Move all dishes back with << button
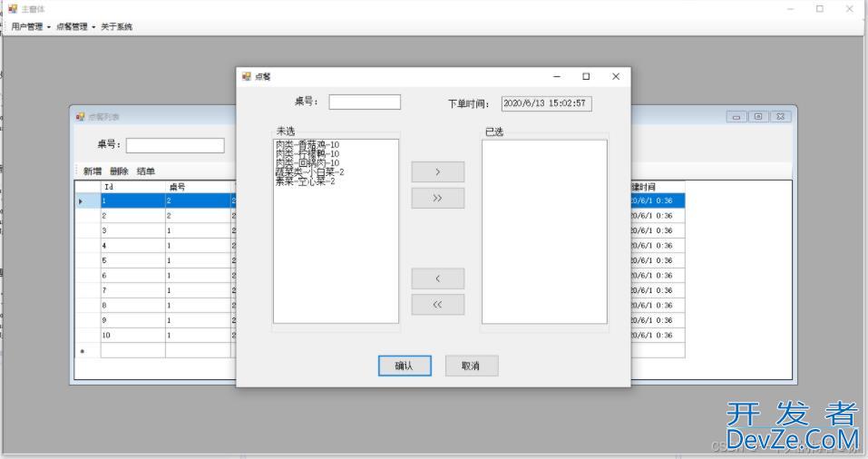 [437, 305]
